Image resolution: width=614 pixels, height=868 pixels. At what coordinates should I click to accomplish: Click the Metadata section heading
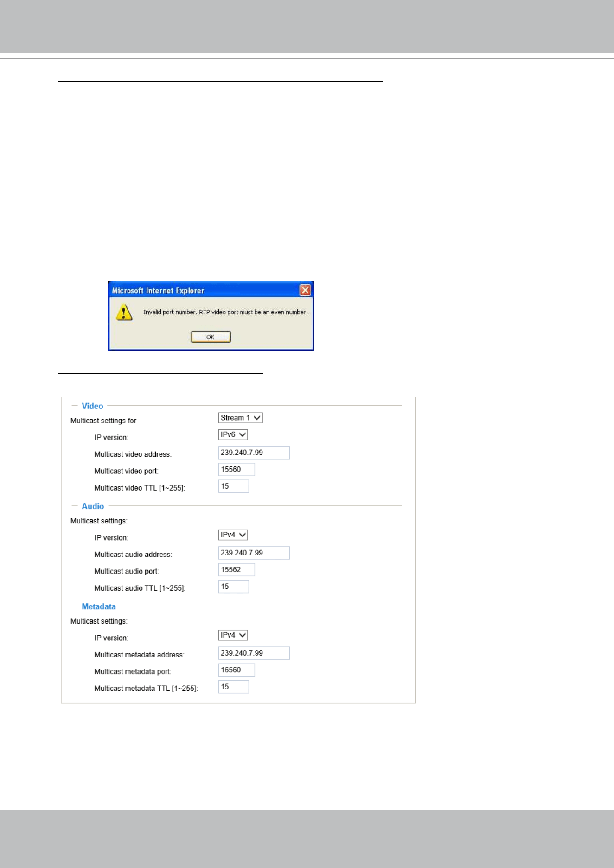click(99, 606)
